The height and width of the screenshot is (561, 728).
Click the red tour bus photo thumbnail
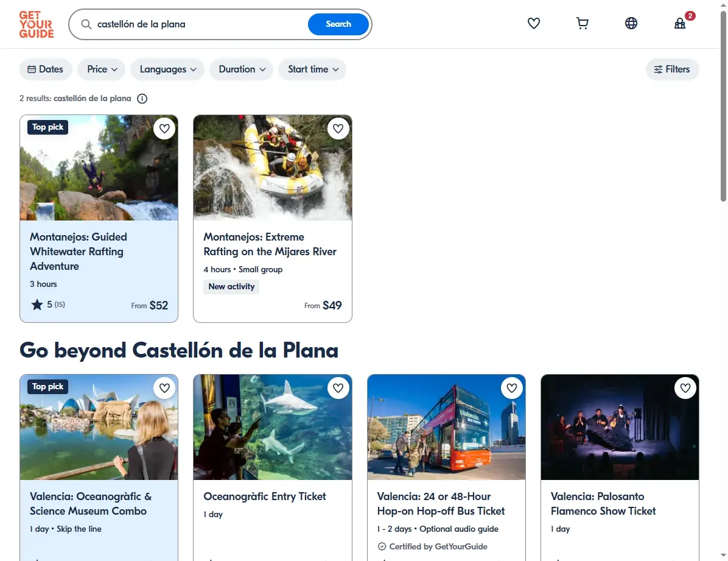tap(446, 427)
